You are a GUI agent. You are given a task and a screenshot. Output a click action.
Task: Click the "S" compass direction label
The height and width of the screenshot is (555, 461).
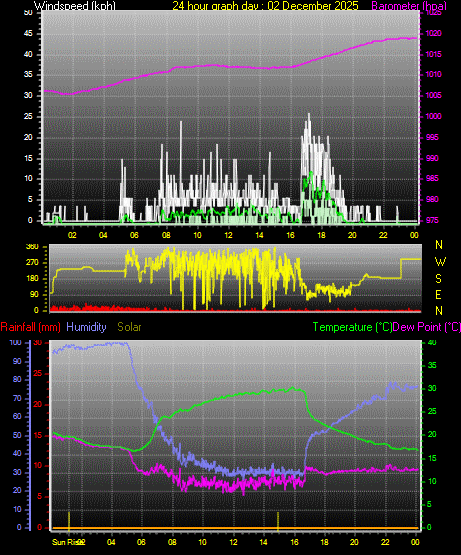click(438, 279)
